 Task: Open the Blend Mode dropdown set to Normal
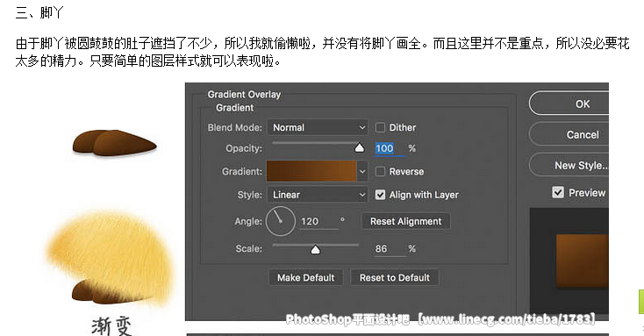[318, 127]
